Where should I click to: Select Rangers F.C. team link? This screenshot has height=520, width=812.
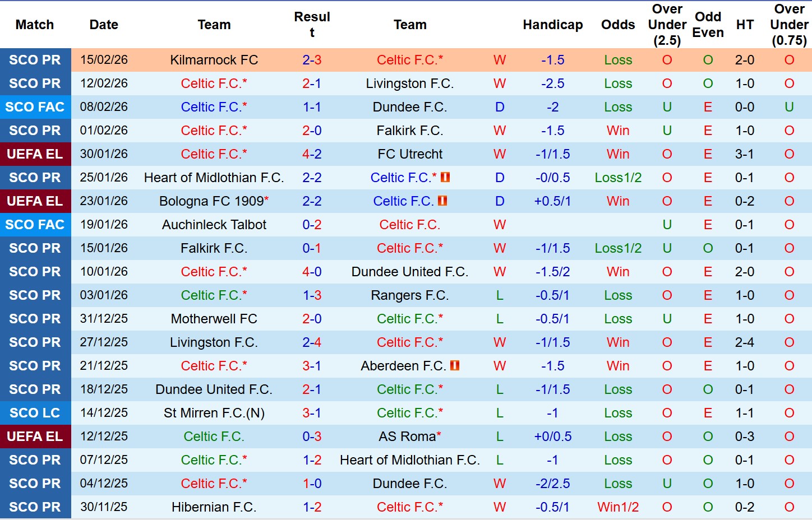tap(410, 295)
